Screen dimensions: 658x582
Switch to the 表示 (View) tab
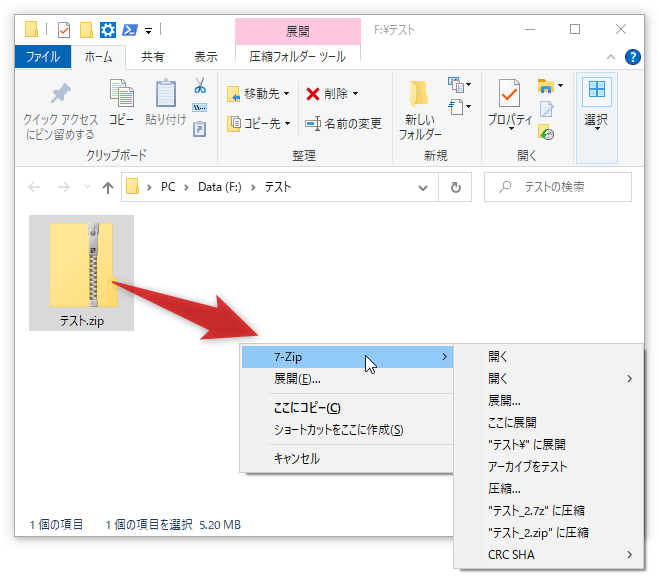(x=206, y=57)
